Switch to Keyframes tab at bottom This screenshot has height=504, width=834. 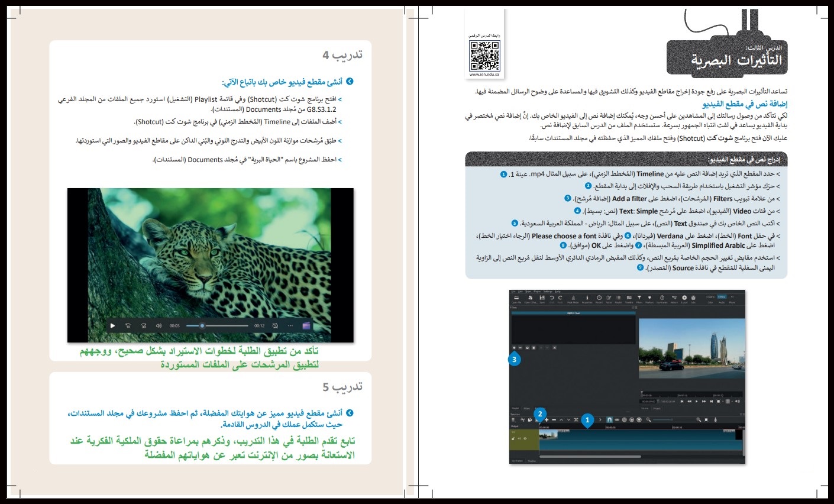click(517, 461)
